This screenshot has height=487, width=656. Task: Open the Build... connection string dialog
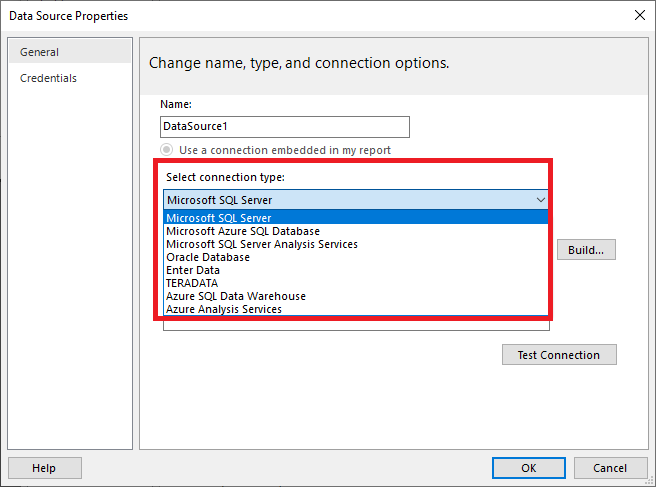point(586,250)
